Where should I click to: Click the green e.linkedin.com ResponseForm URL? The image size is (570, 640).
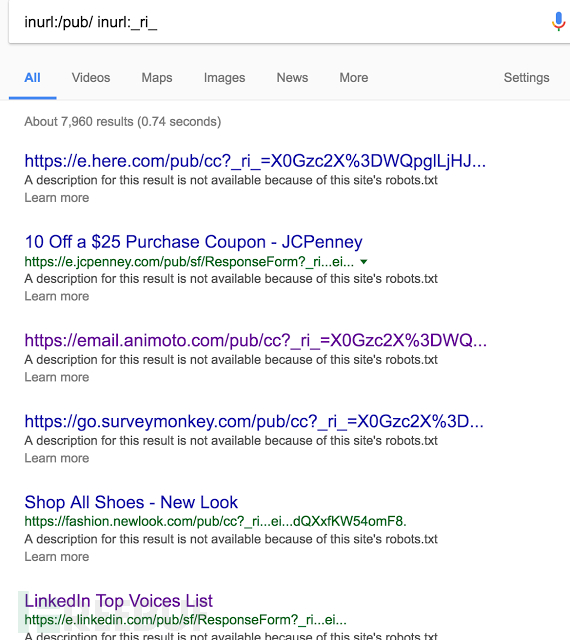tap(185, 620)
